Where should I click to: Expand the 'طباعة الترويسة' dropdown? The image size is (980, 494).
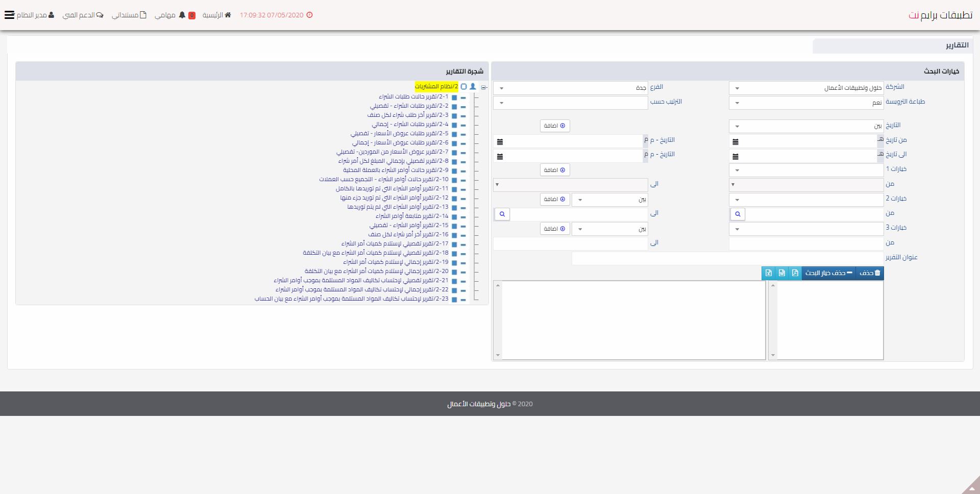click(x=806, y=103)
